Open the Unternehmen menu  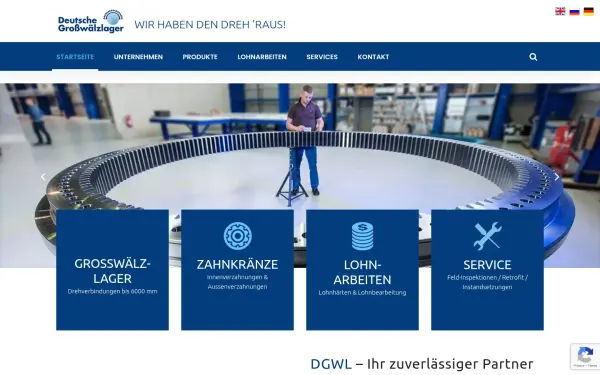pyautogui.click(x=138, y=57)
